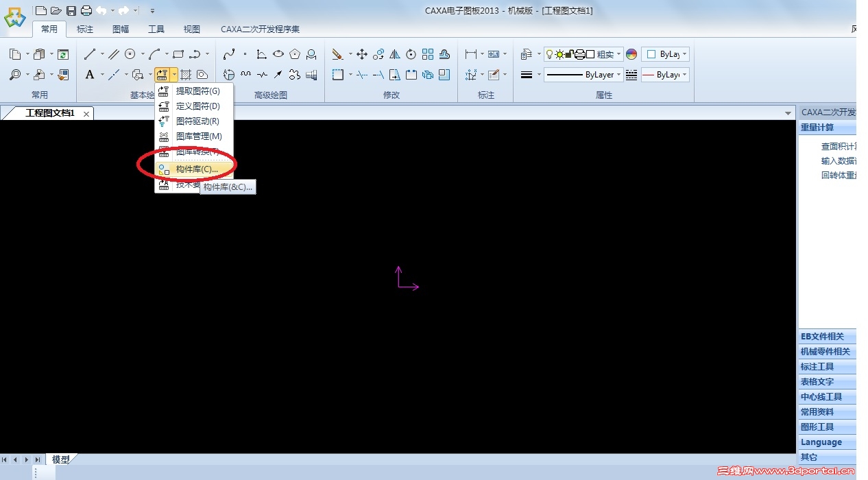The width and height of the screenshot is (868, 480).
Task: Select the Text (A) tool
Action: [x=90, y=75]
